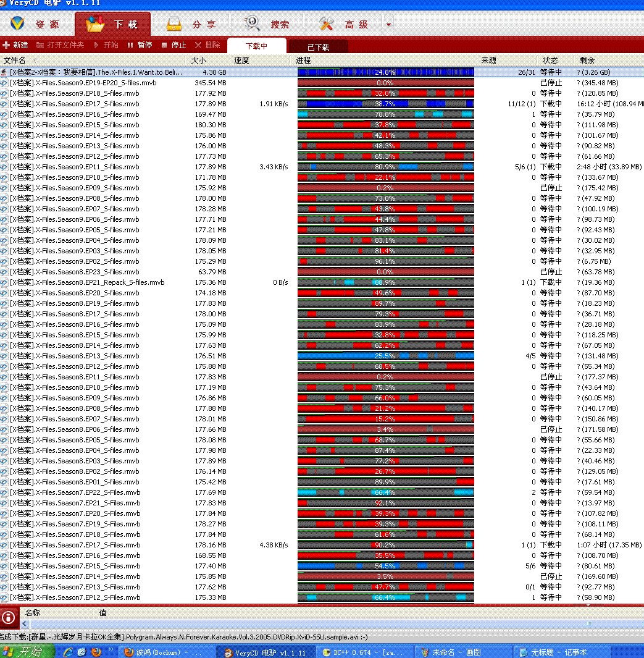Viewport: 644px width, 658px height.
Task: Click 打开文件夹 (Open folder) toolbar button
Action: [x=61, y=45]
